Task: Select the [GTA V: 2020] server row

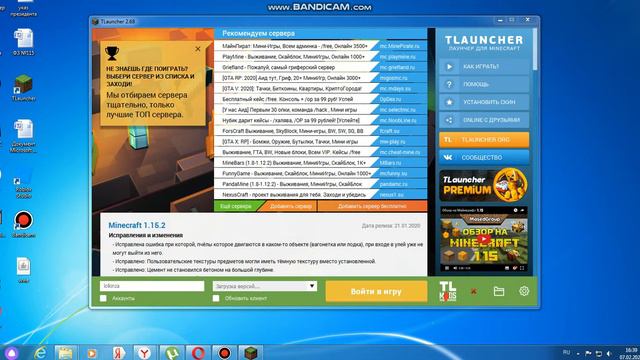Action: (321, 89)
